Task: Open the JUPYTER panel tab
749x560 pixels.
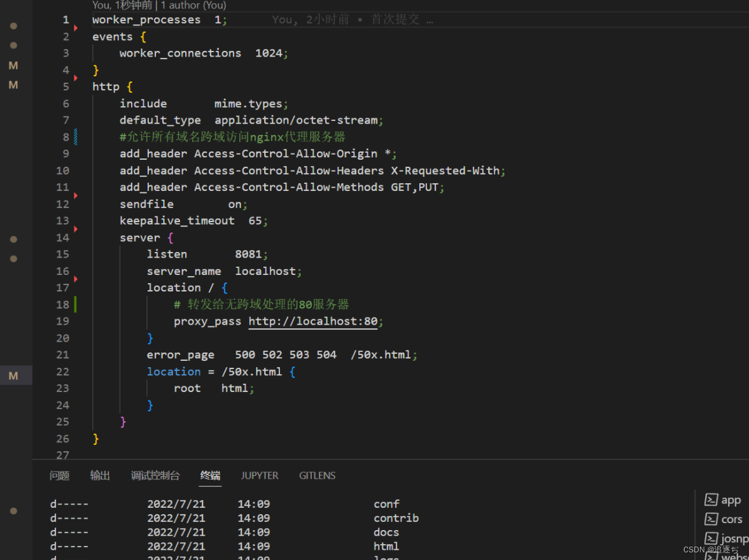Action: pyautogui.click(x=259, y=475)
